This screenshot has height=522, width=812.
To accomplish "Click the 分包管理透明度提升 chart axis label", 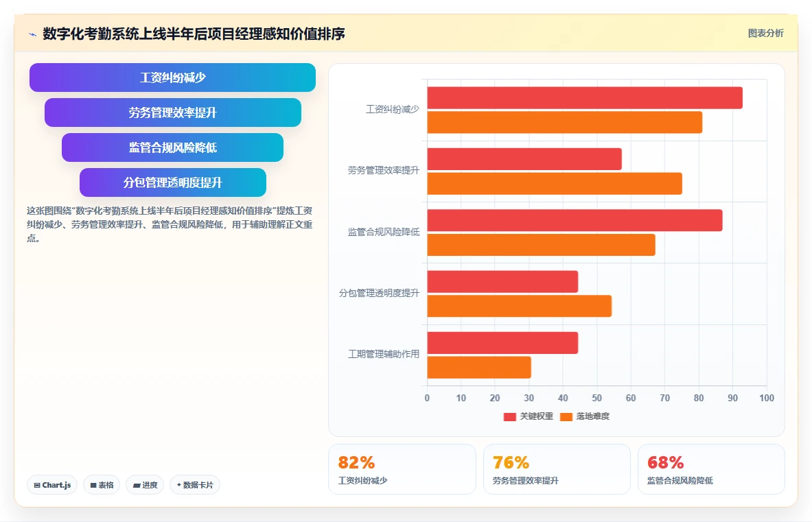I will pyautogui.click(x=379, y=293).
